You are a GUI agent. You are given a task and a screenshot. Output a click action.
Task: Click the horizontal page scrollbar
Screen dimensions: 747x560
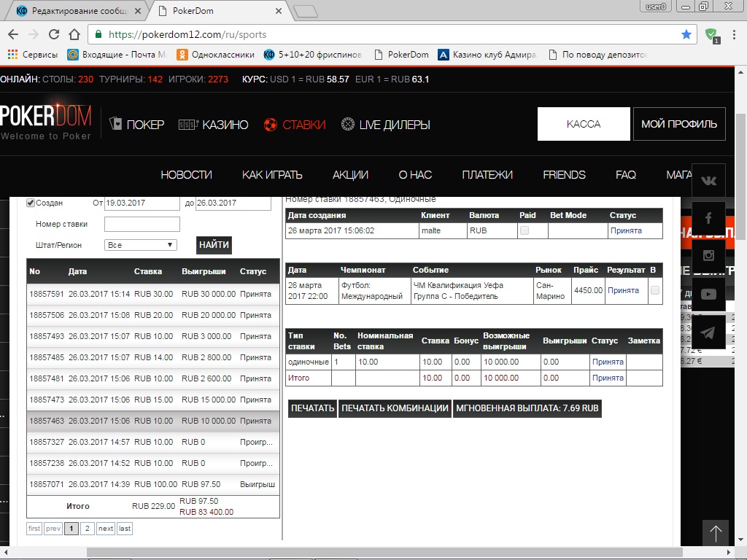[x=386, y=553]
